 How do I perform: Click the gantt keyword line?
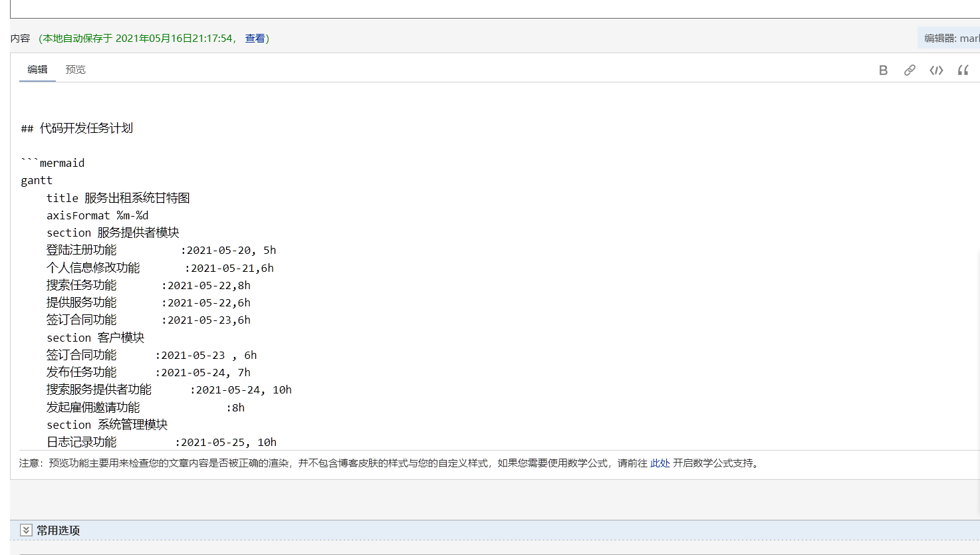(x=37, y=181)
